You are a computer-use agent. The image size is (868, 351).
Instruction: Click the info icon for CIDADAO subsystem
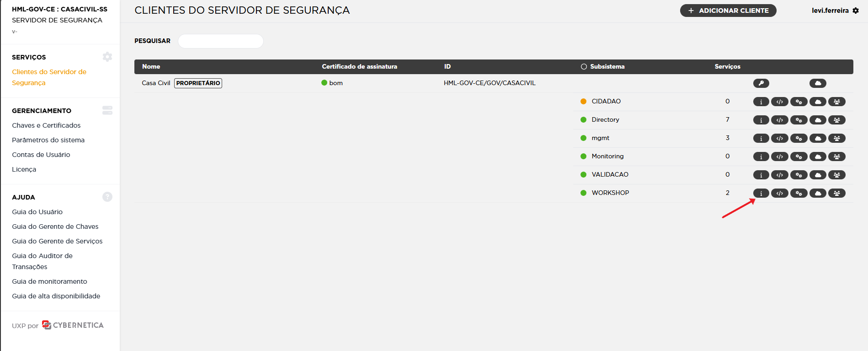tap(761, 102)
